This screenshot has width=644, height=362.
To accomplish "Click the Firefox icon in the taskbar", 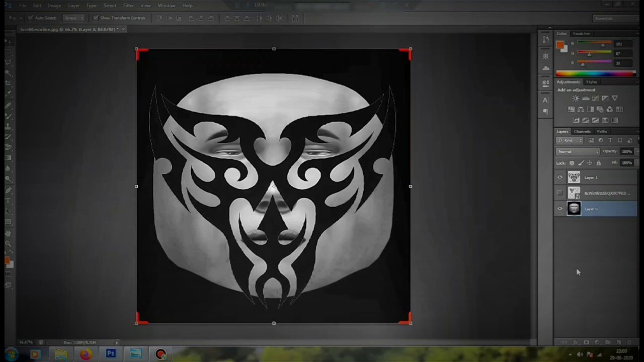I will click(x=86, y=354).
